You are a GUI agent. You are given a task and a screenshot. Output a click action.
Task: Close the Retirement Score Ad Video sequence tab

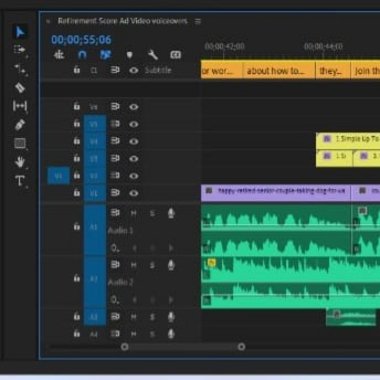coord(48,21)
